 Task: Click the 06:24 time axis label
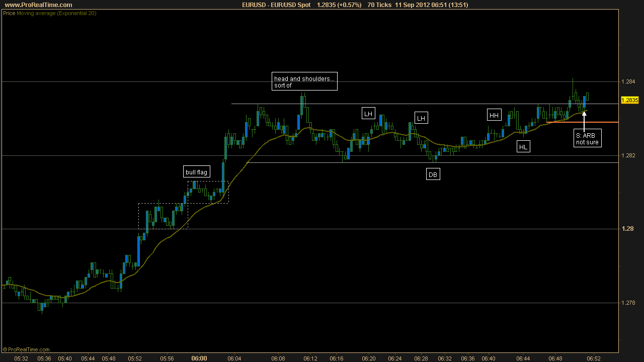click(395, 358)
